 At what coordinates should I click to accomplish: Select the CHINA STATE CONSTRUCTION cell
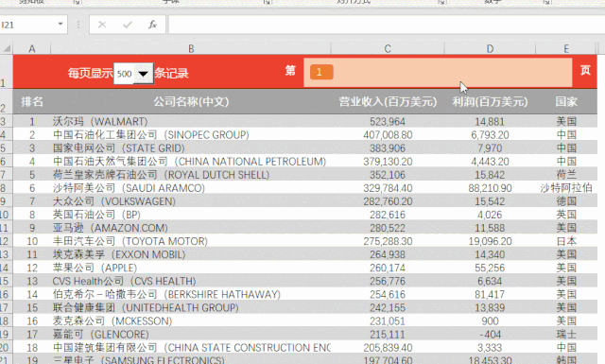191,348
